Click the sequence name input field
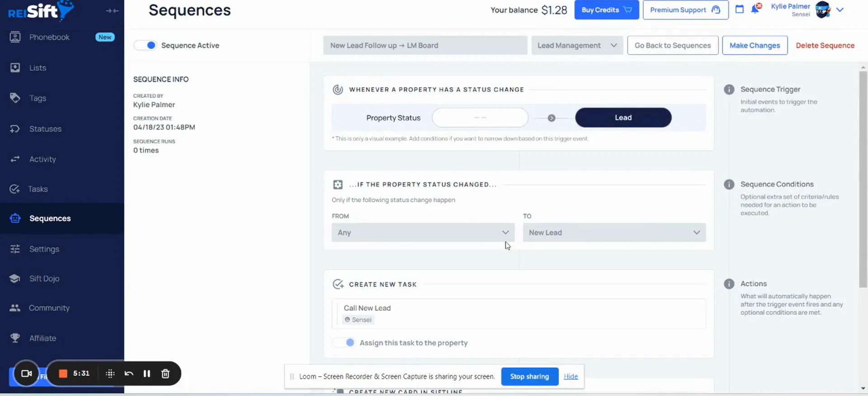The image size is (868, 396). click(425, 45)
